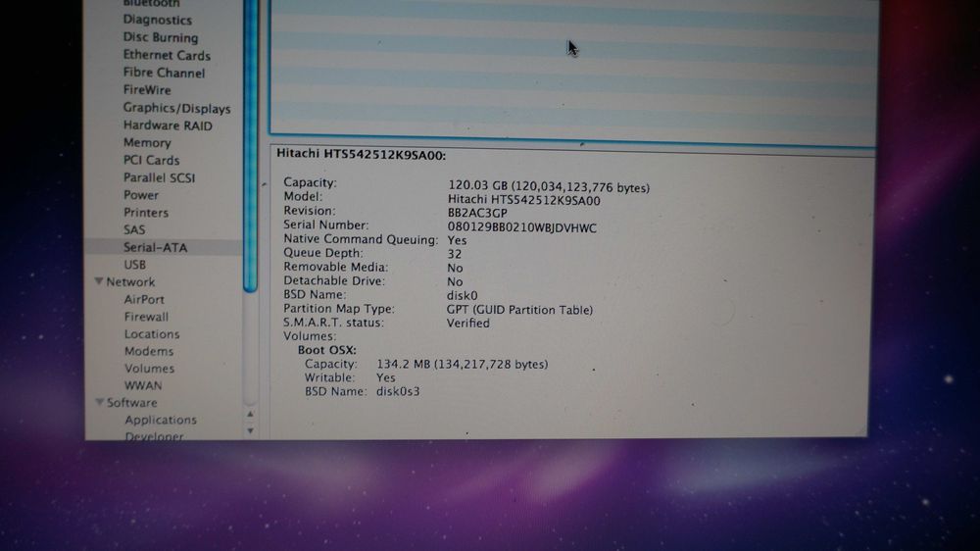Click the sidebar scrollbar thumb
This screenshot has width=980, height=551.
click(251, 147)
